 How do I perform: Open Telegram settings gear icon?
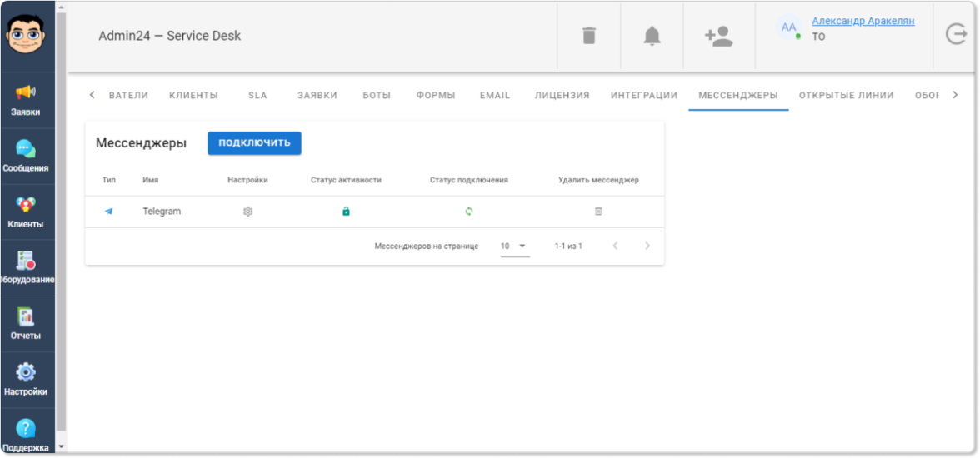pyautogui.click(x=247, y=212)
